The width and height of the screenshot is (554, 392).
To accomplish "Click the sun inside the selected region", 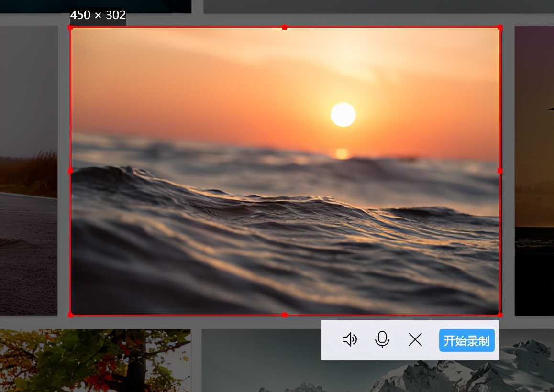I will pos(343,115).
